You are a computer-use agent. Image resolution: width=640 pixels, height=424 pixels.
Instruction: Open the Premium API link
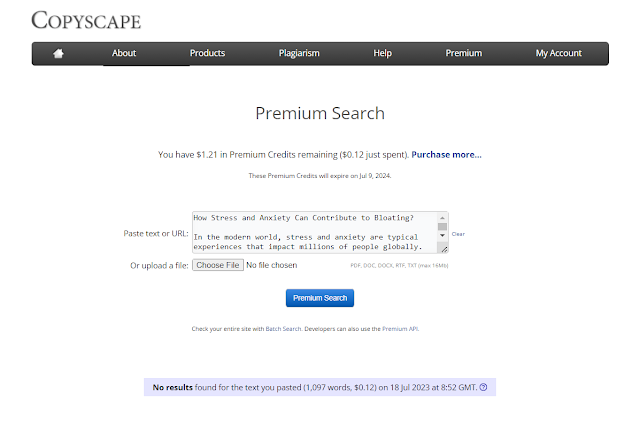point(400,329)
